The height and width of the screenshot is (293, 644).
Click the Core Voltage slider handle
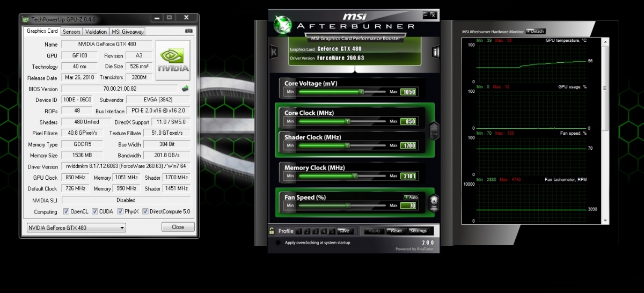(361, 92)
